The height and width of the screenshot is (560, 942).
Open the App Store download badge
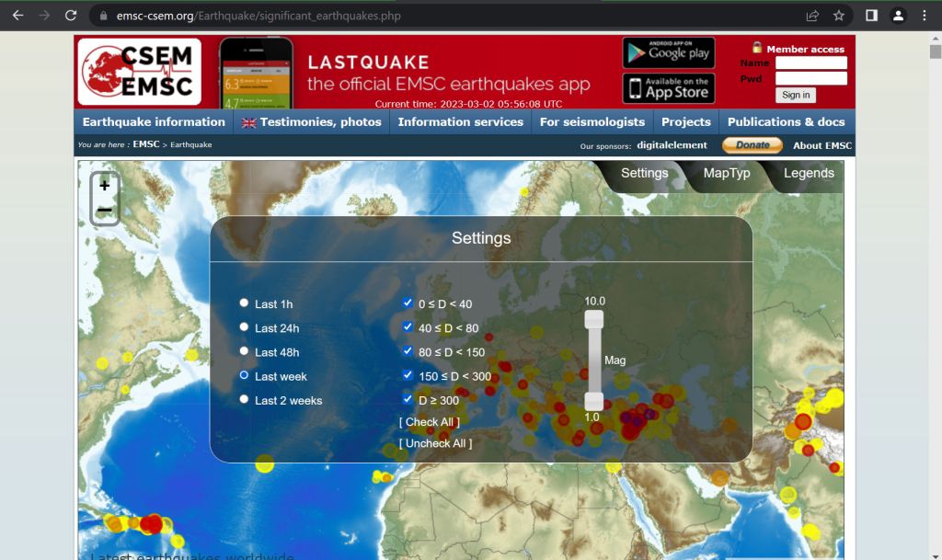click(668, 88)
